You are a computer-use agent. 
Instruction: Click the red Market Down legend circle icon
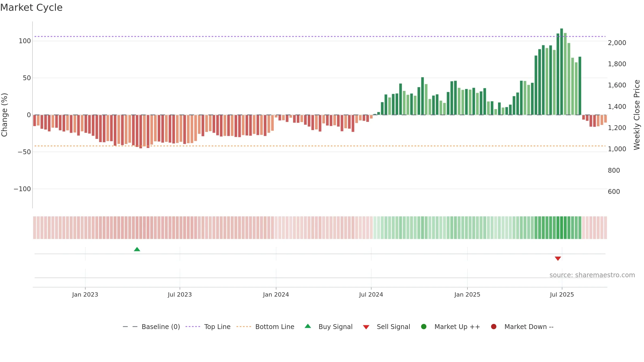point(493,327)
